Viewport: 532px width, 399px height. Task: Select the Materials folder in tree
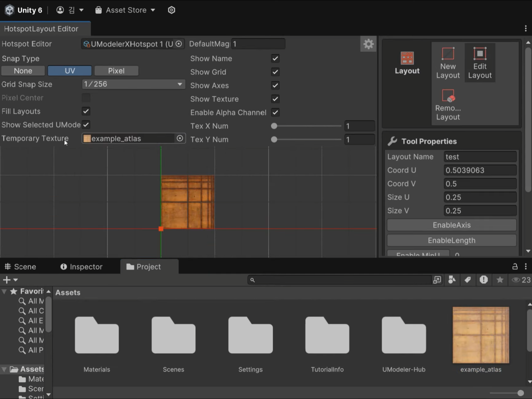(31, 379)
